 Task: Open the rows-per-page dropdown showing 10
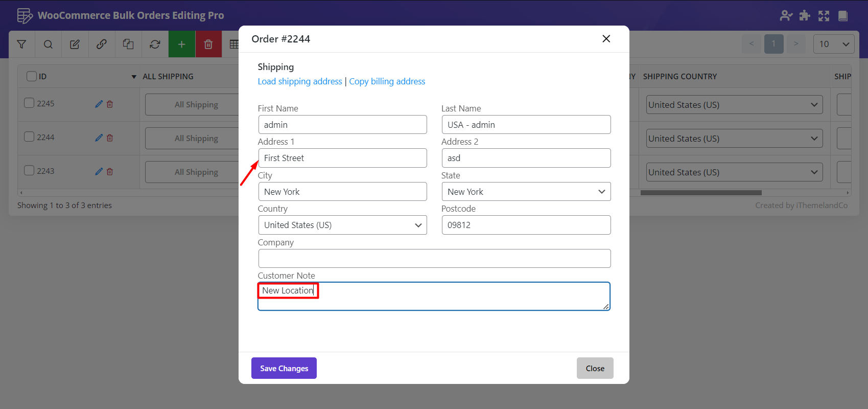[x=833, y=44]
